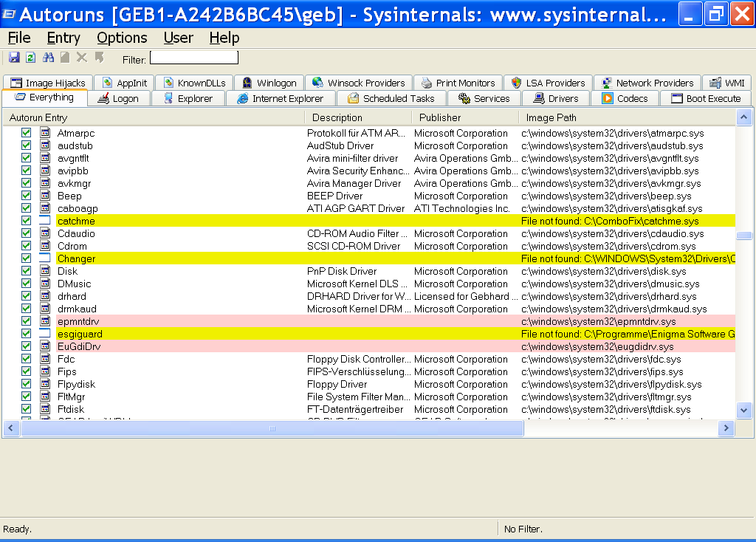Screen dimensions: 756x542
Task: Select the avipbb driver row
Action: tap(369, 171)
